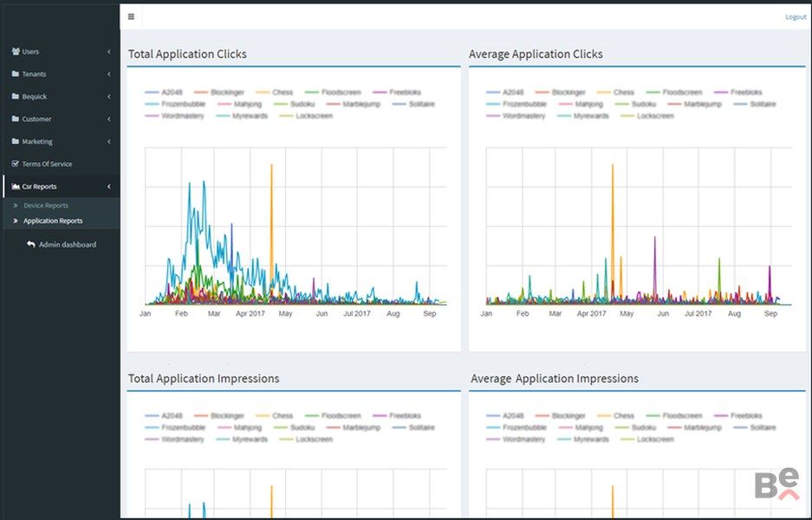Toggle Lockscreen series in Total Application Clicks
812x520 pixels.
click(x=306, y=116)
